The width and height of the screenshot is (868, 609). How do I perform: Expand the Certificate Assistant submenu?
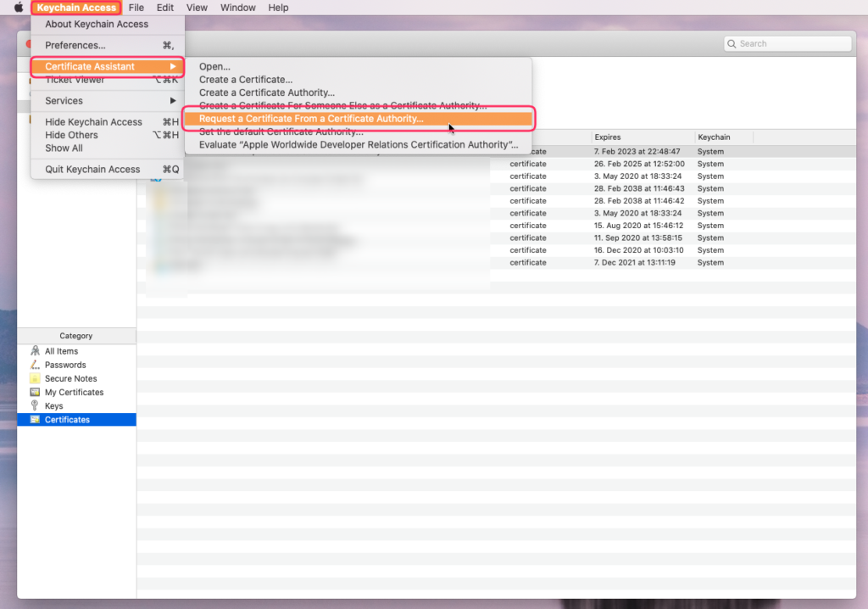point(108,66)
